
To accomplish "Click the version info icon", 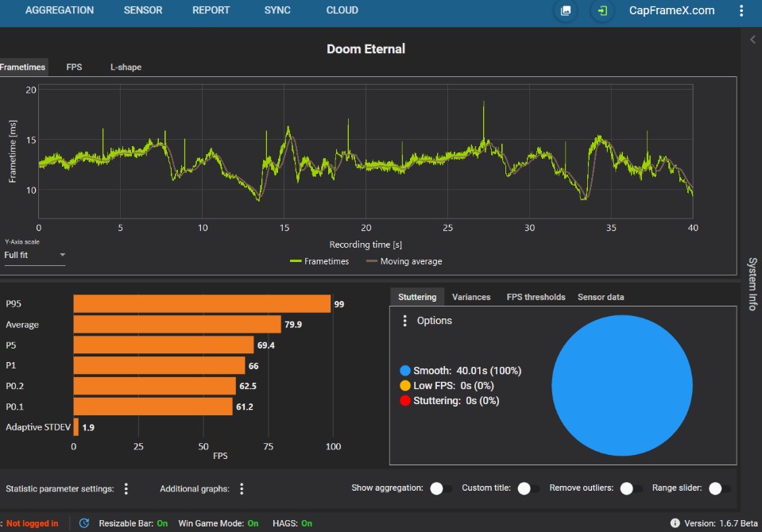I will (x=675, y=523).
